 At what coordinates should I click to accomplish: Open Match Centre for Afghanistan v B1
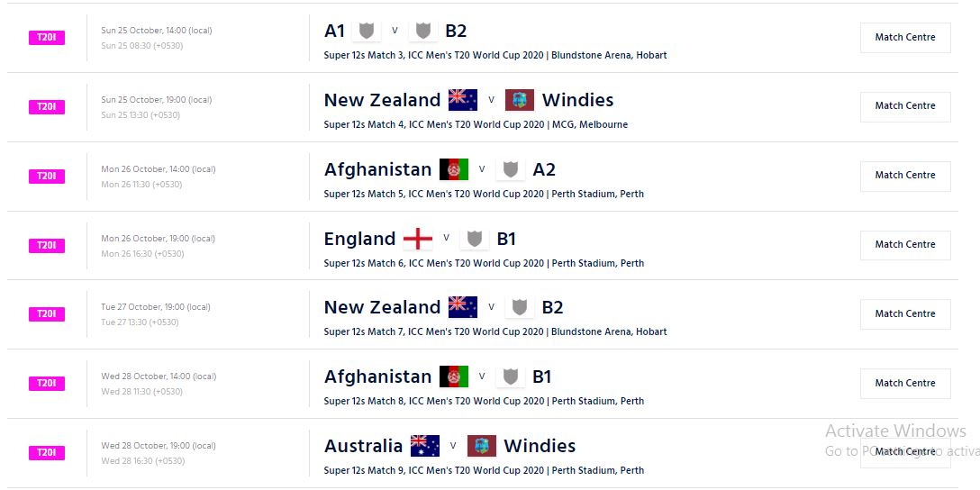905,383
